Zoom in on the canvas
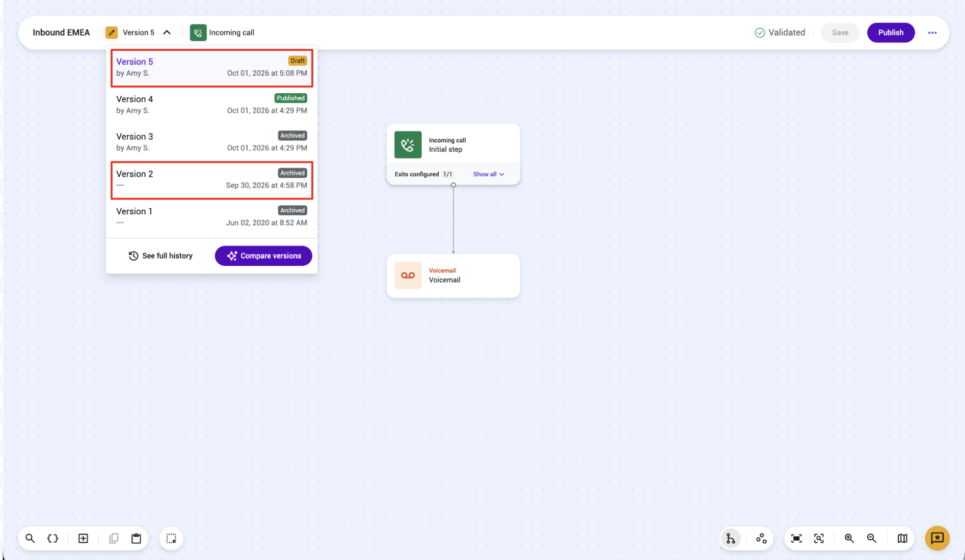965x560 pixels. [849, 538]
